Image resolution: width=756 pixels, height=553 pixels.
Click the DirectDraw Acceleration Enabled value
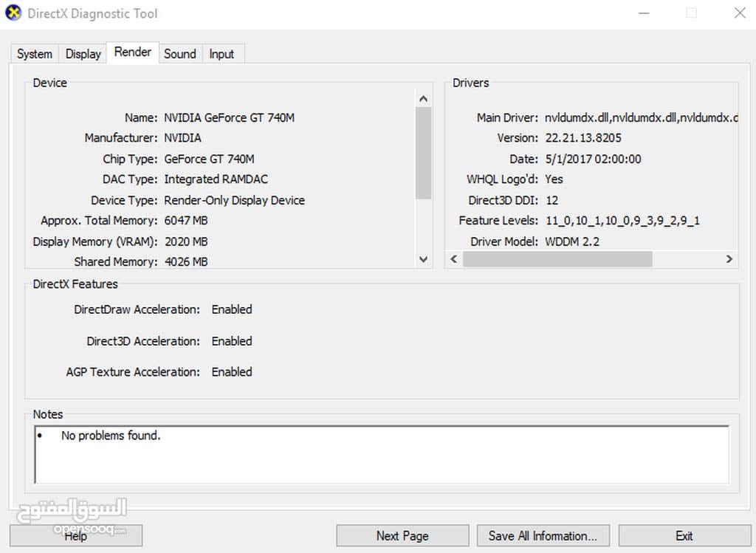coord(232,309)
